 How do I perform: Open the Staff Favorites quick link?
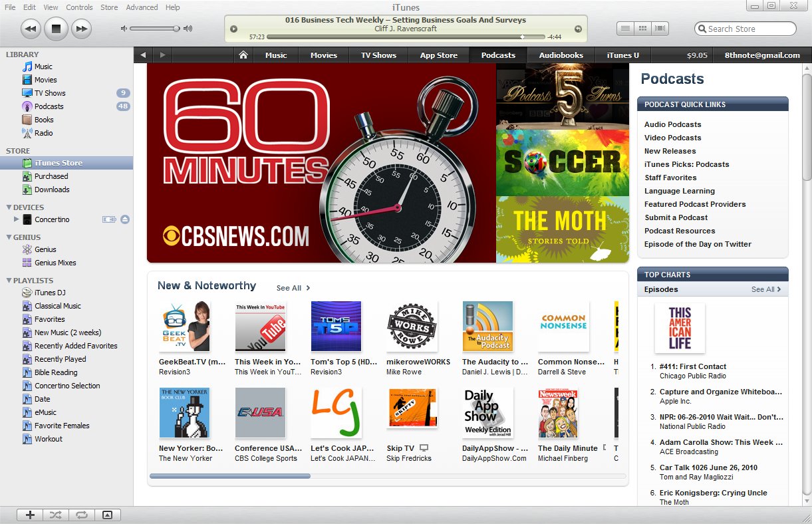pyautogui.click(x=670, y=178)
